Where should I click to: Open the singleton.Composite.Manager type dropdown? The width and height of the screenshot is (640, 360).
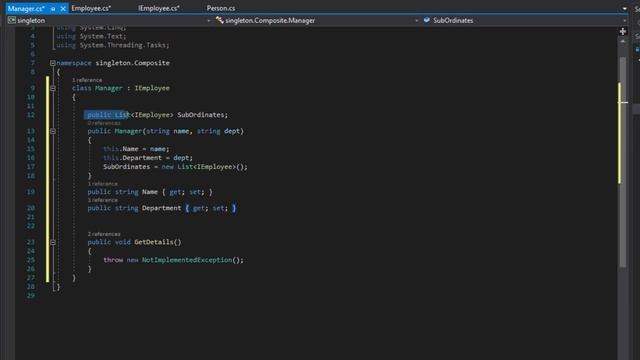tap(416, 20)
